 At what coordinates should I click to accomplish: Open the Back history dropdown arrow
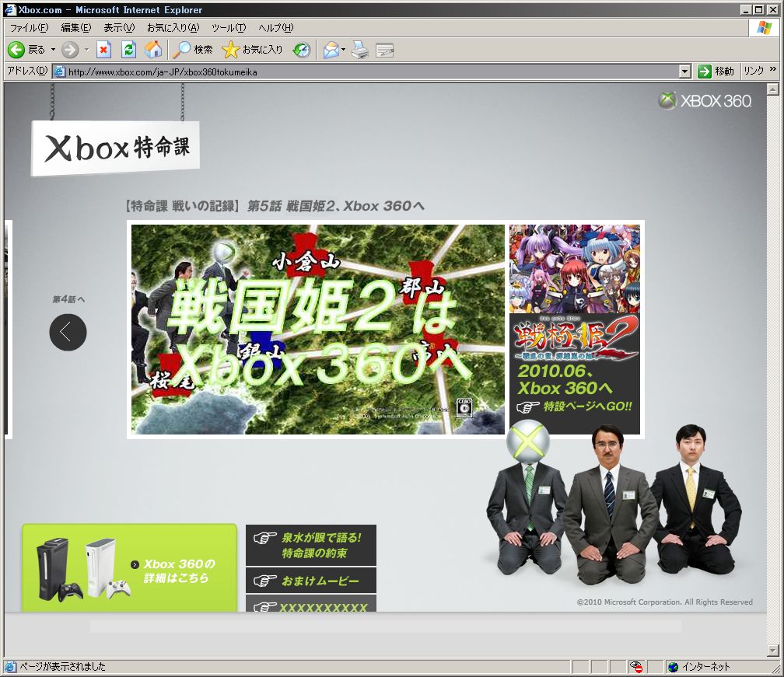tap(53, 50)
